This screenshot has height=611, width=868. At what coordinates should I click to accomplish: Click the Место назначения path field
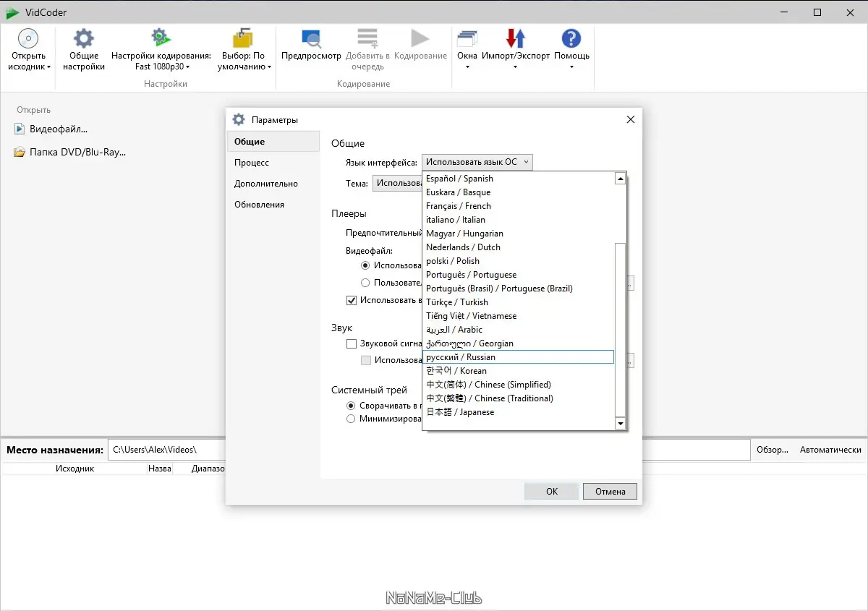tap(429, 450)
